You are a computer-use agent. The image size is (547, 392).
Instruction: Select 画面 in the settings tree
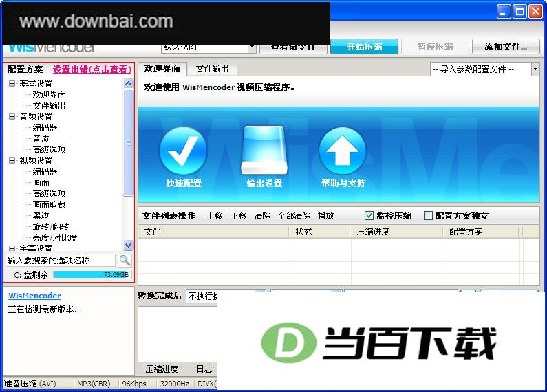tap(41, 183)
